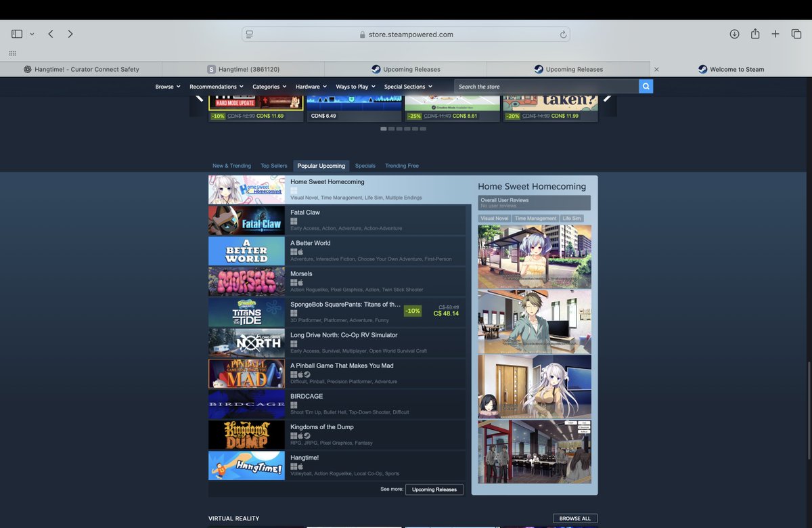This screenshot has width=812, height=528.
Task: Open the -25% Creative Mode game card
Action: point(452,108)
